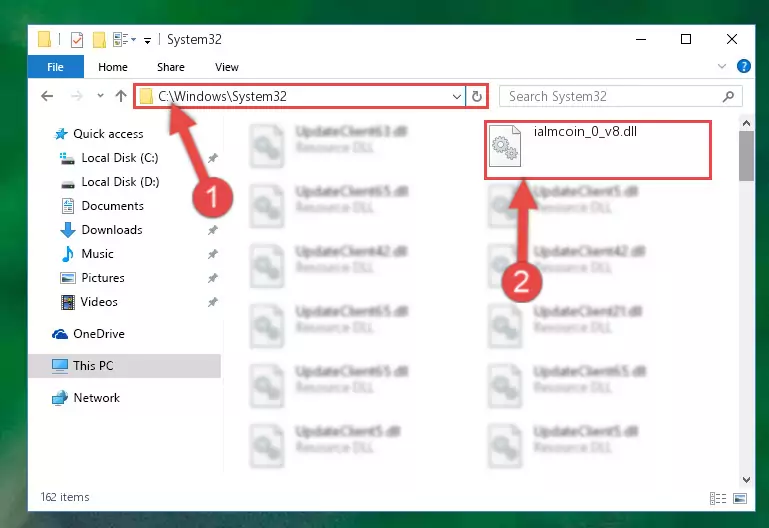This screenshot has width=769, height=528.
Task: Click the scroll down arrow of file list
Action: point(746,479)
